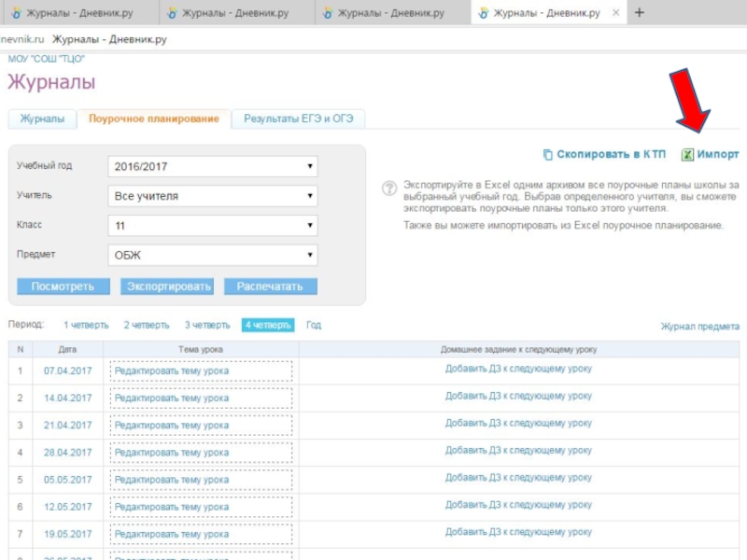Screen dimensions: 747x560
Task: Expand the Учитель dropdown
Action: (x=213, y=196)
